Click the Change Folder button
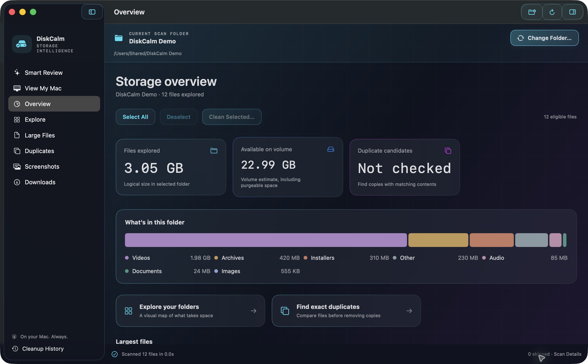This screenshot has width=588, height=364. point(544,38)
